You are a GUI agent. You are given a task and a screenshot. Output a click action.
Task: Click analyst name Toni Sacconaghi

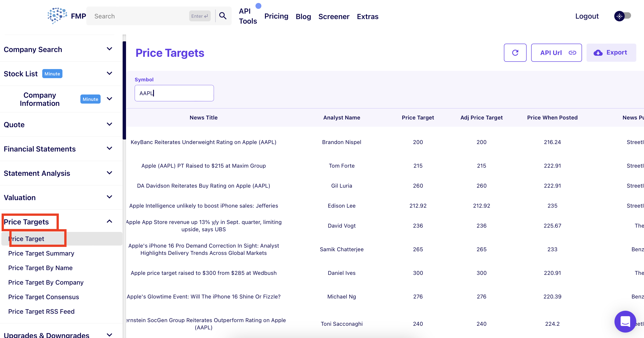click(x=342, y=324)
